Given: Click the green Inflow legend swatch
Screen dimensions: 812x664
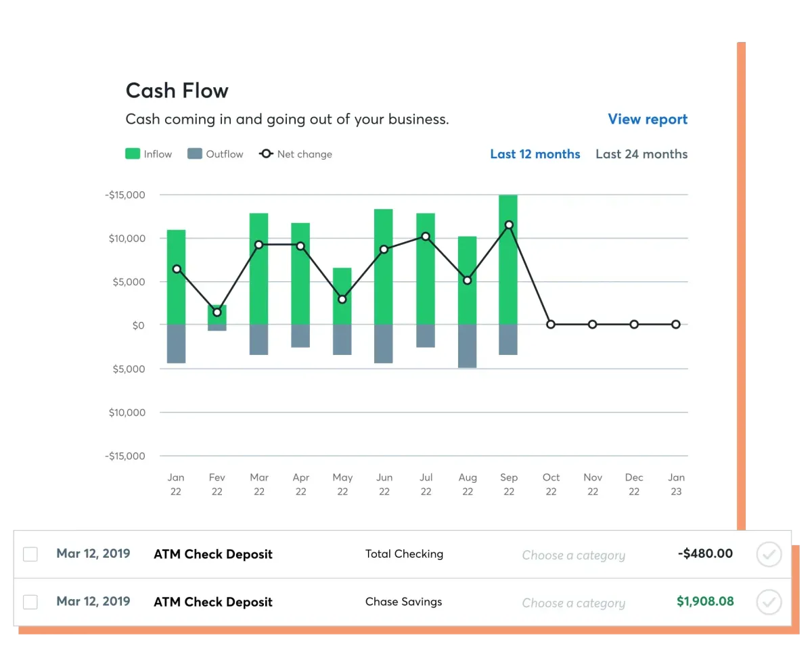Looking at the screenshot, I should click(133, 154).
